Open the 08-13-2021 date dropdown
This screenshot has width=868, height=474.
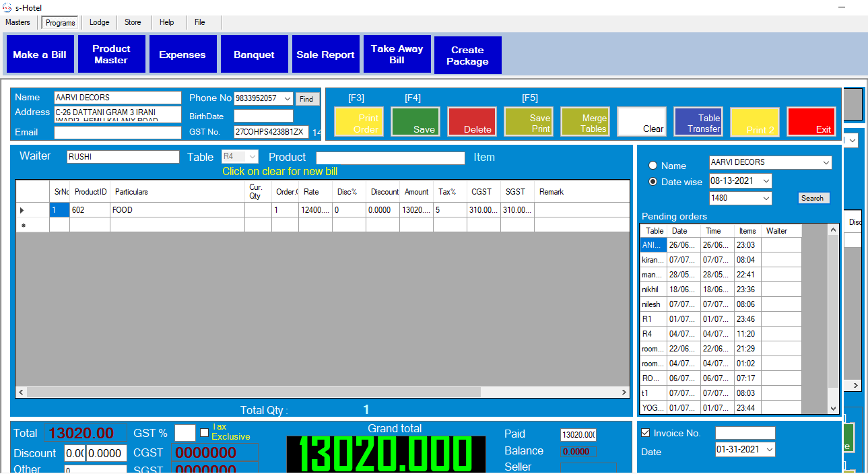pyautogui.click(x=766, y=181)
